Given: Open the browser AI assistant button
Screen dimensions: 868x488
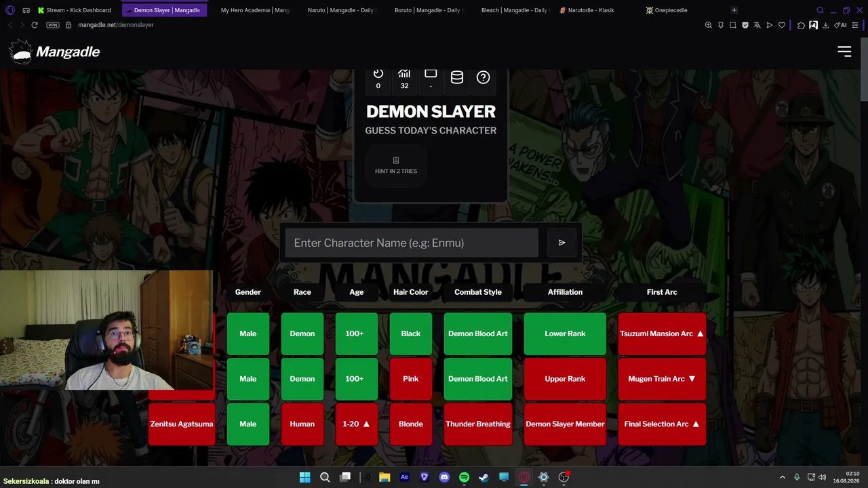Looking at the screenshot, I should pyautogui.click(x=840, y=25).
